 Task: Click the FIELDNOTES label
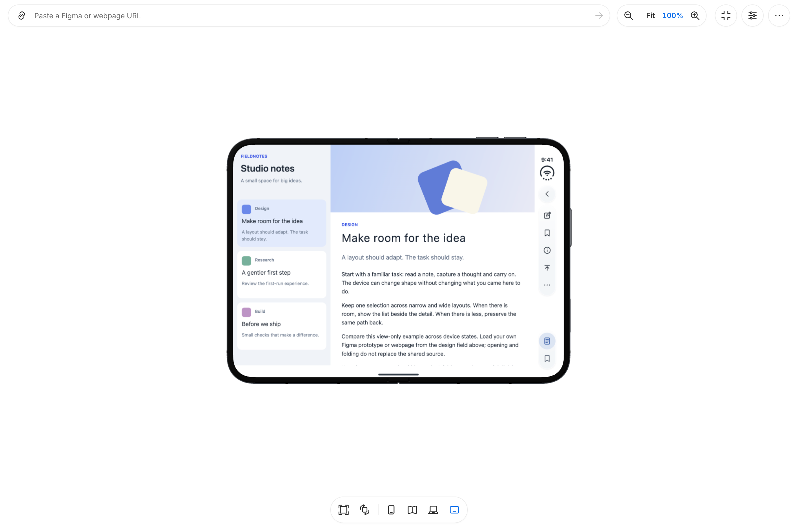pyautogui.click(x=254, y=156)
